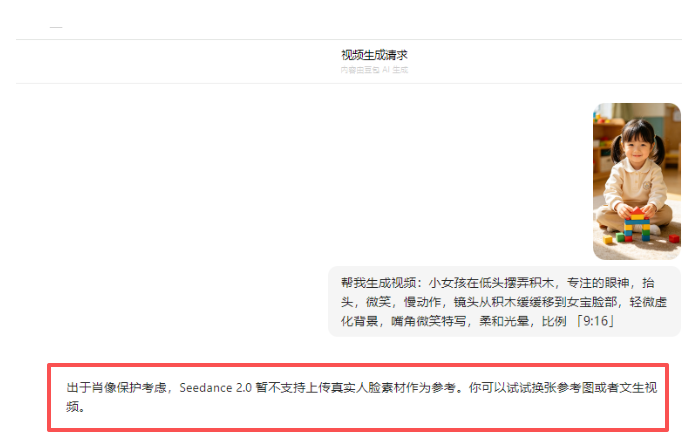The width and height of the screenshot is (682, 436).
Task: Open the uploaded girl with blocks photo
Action: coord(637,181)
